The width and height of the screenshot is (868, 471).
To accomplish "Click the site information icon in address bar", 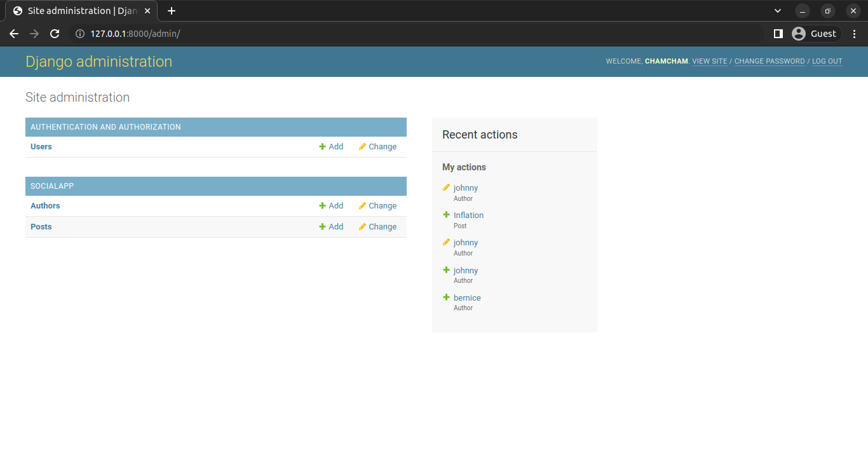I will [x=80, y=34].
